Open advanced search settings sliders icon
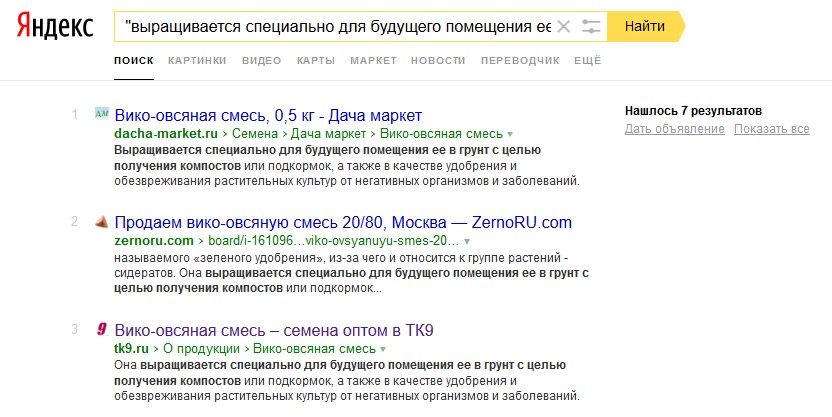The width and height of the screenshot is (832, 417). coord(591,27)
